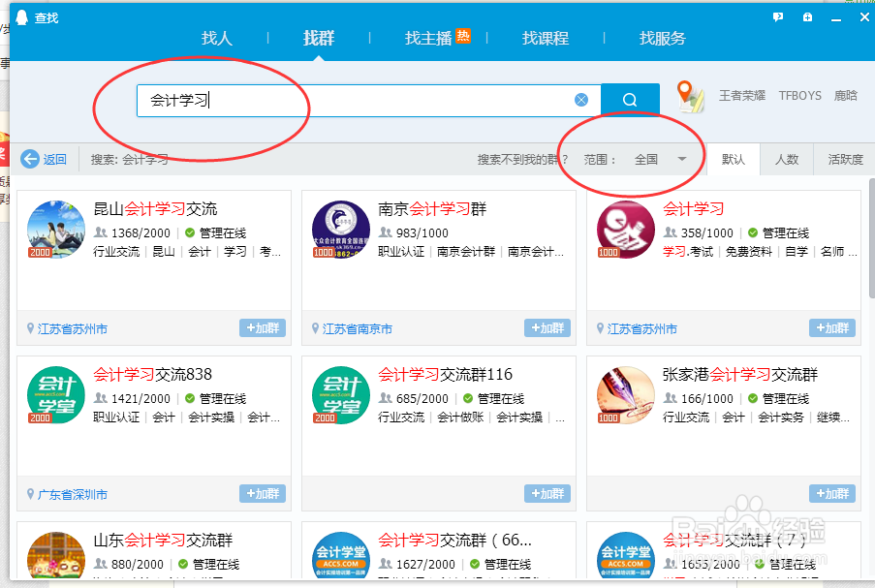This screenshot has height=588, width=875.
Task: Open group title 昆山会计学习交流
Action: (155, 209)
